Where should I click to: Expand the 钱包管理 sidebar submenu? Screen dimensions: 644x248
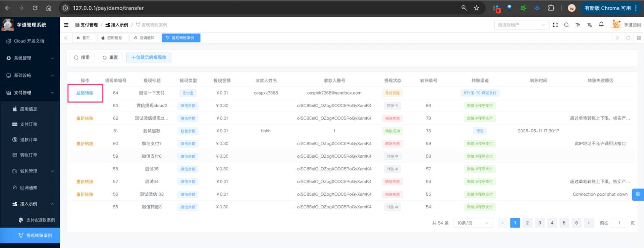pyautogui.click(x=33, y=171)
